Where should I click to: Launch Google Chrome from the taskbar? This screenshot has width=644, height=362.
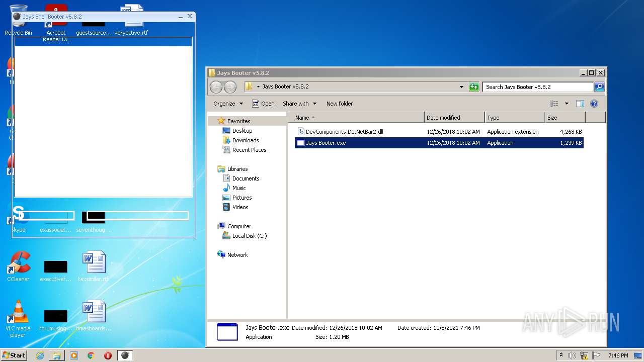pyautogui.click(x=91, y=355)
